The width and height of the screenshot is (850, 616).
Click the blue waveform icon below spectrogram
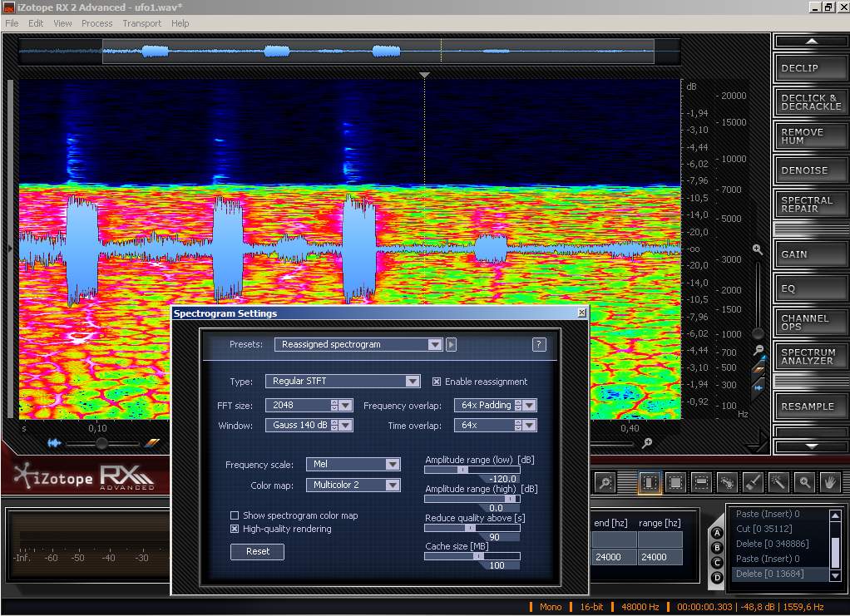(x=54, y=443)
